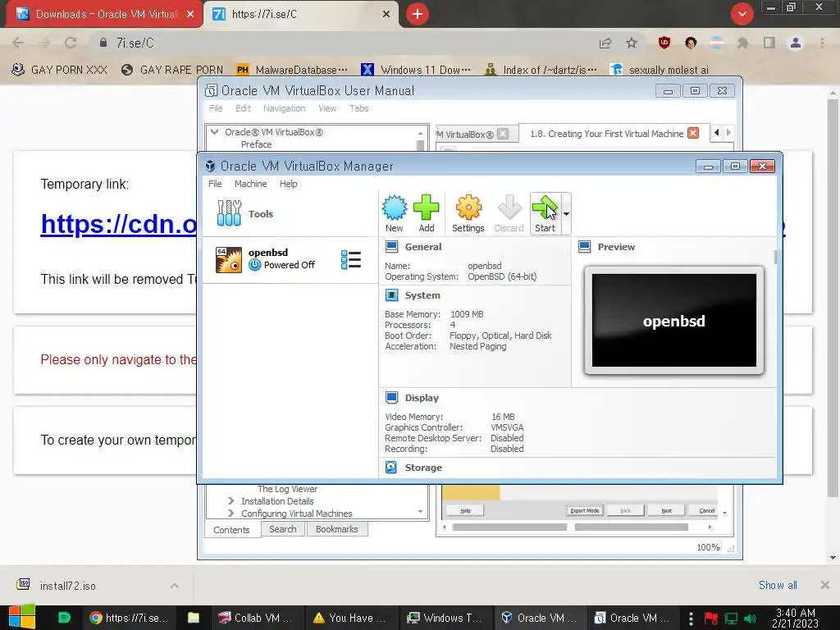840x630 pixels.
Task: Open the You Have… warning taskbar item
Action: (x=352, y=618)
